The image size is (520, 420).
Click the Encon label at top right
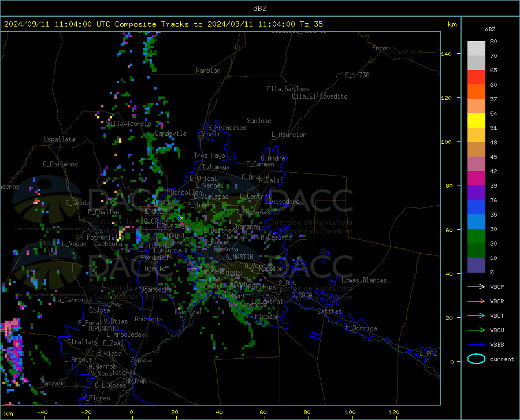[381, 48]
